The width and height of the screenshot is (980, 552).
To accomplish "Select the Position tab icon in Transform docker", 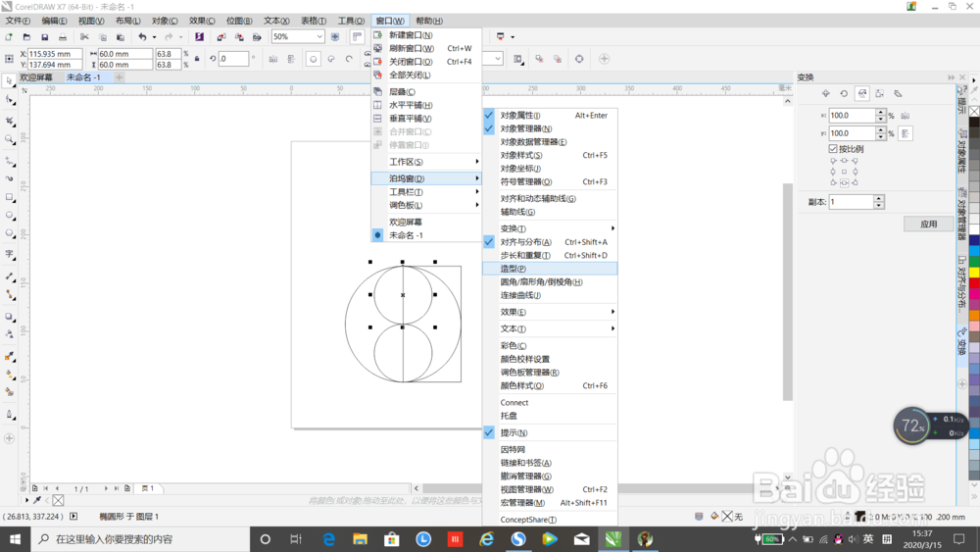I will 825,94.
